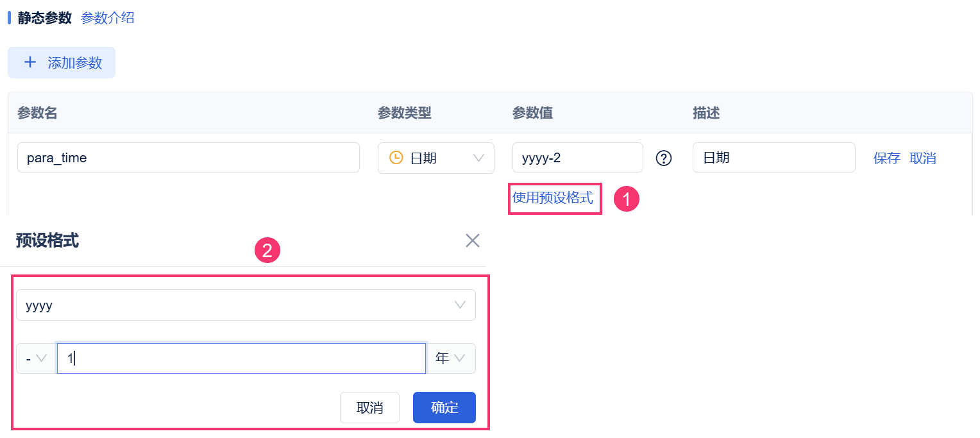
Task: Open the 参数介绍 link
Action: pos(108,18)
